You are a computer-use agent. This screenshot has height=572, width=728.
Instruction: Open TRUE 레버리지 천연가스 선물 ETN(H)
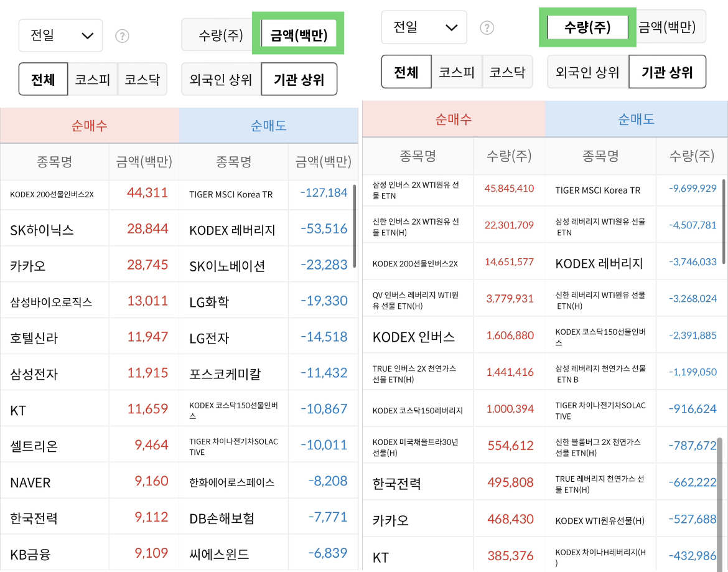pyautogui.click(x=599, y=484)
